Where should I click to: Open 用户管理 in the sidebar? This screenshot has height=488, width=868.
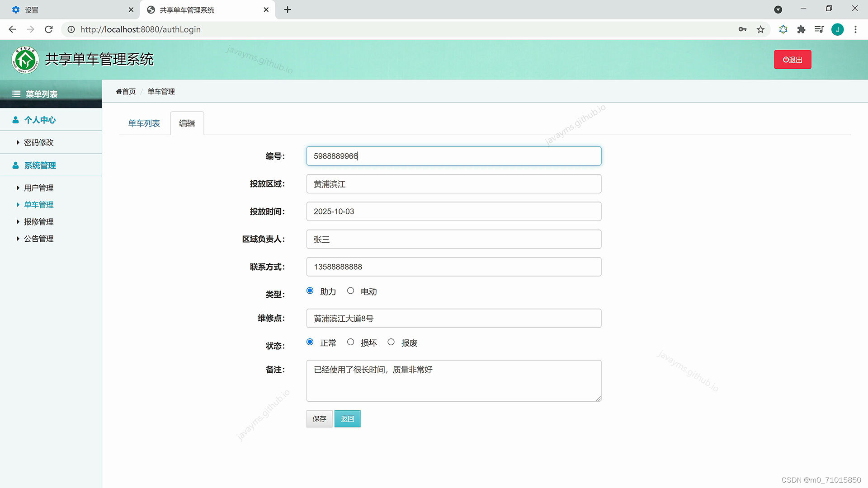38,188
